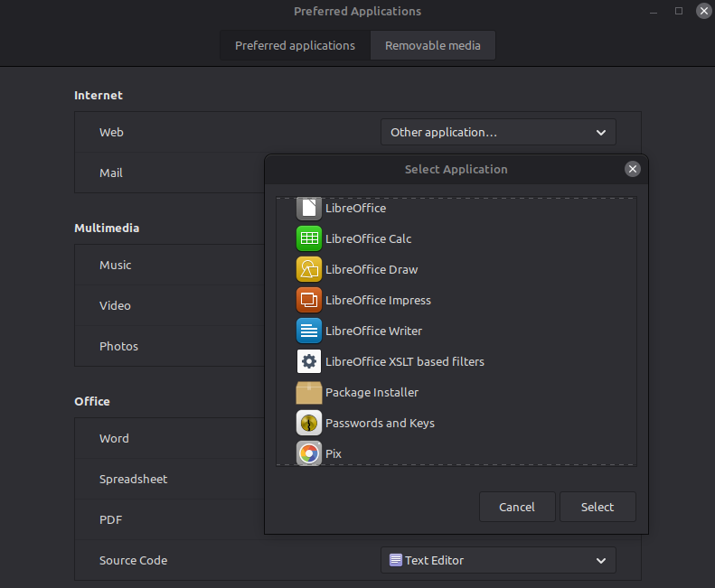The image size is (715, 588).
Task: Maximize the Preferred Applications window
Action: pyautogui.click(x=679, y=11)
